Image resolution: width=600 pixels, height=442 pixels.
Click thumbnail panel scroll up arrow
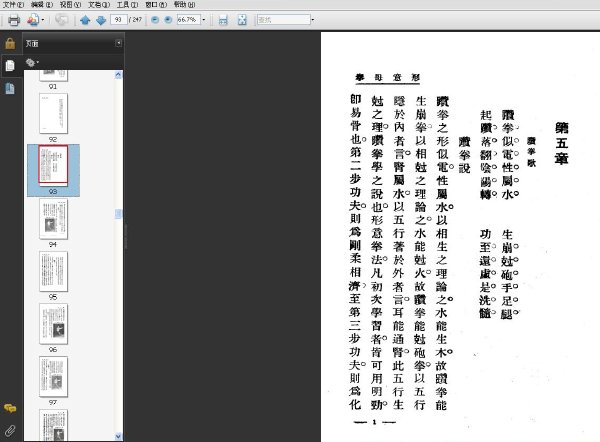(x=119, y=75)
